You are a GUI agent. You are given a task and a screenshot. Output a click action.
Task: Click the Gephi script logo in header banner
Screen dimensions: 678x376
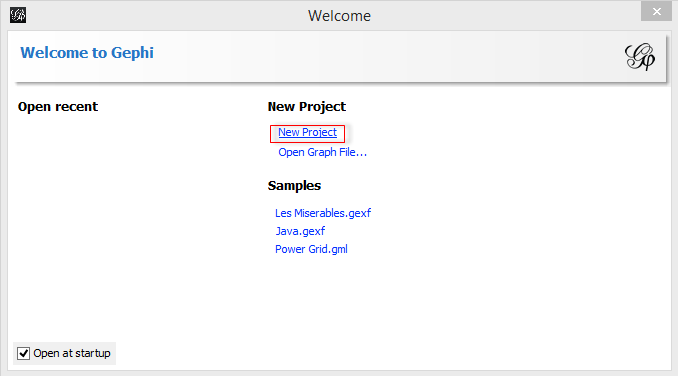click(x=640, y=57)
